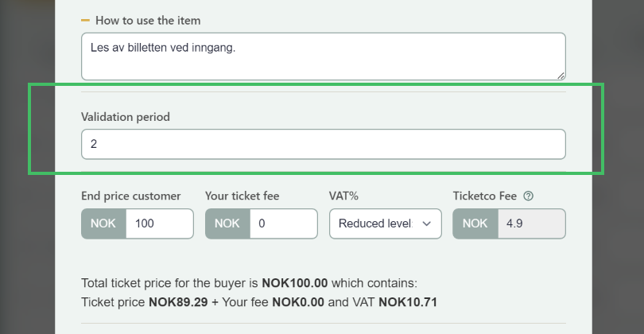Select the Your ticket fee amount field

(283, 223)
